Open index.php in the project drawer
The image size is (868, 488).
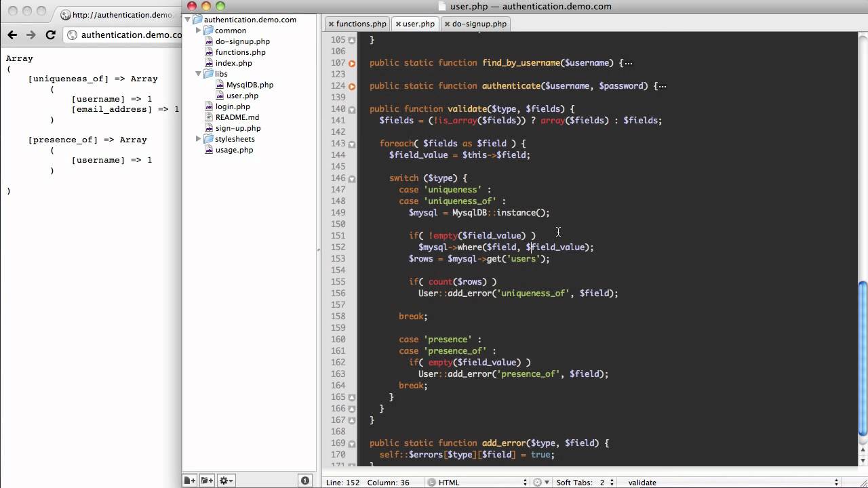[x=234, y=63]
